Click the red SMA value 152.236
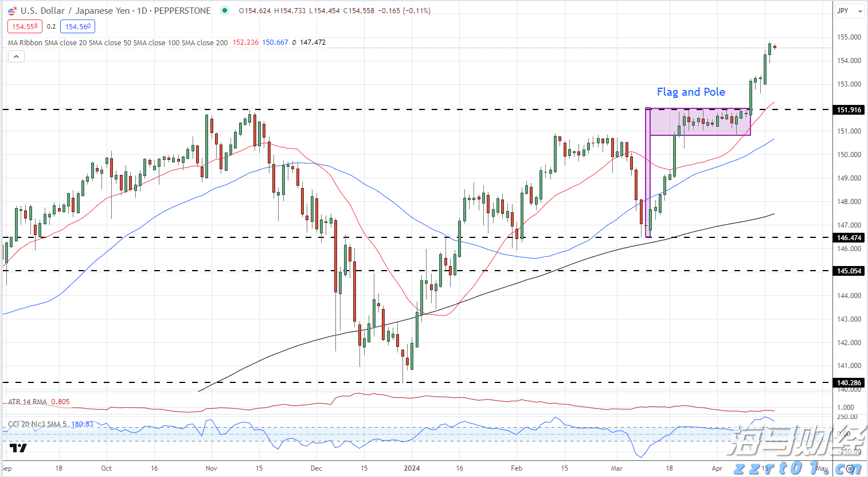The image size is (868, 477). [245, 42]
